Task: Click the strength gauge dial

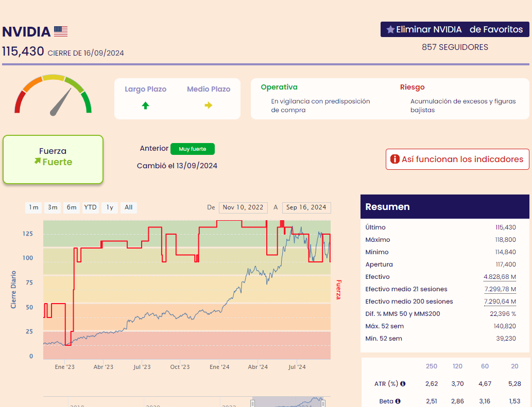Action: point(53,95)
